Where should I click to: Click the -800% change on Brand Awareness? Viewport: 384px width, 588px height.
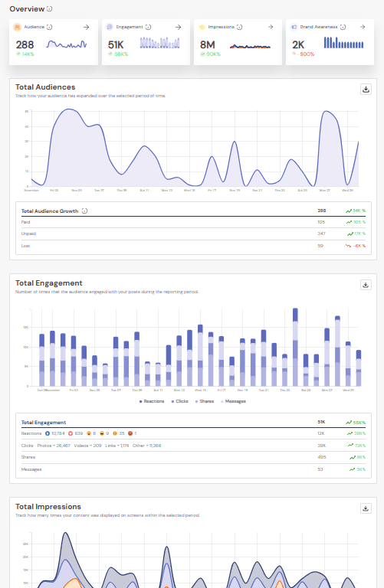coord(307,54)
